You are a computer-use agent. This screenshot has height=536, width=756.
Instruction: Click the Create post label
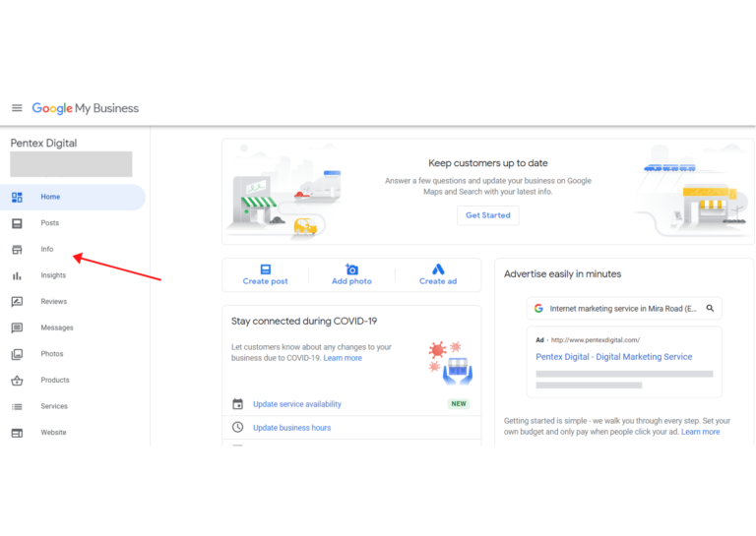tap(265, 281)
